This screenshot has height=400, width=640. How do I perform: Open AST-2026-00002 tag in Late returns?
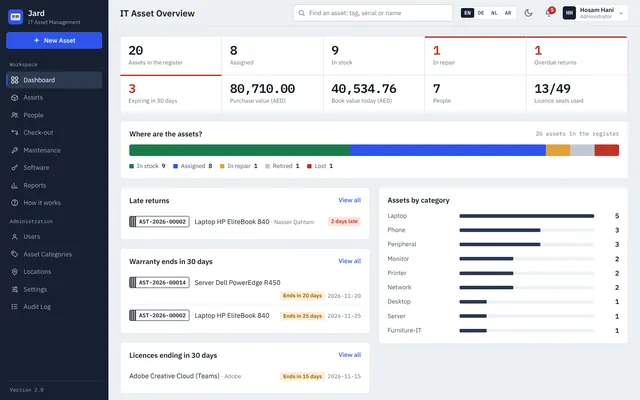pos(159,222)
